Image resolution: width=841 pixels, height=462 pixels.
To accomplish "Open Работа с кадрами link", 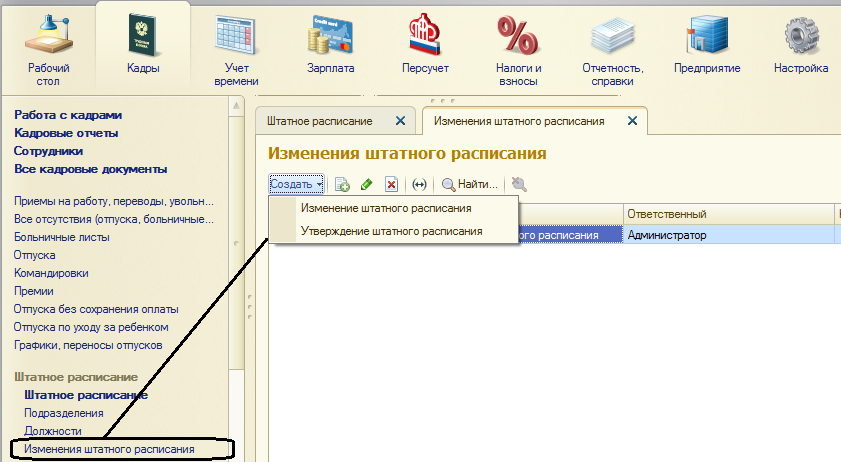I will (x=68, y=115).
